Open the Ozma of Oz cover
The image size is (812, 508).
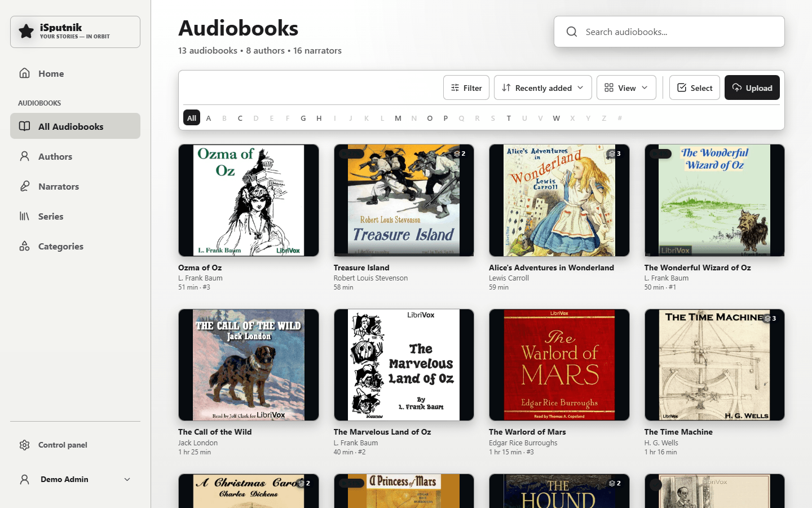pos(249,200)
